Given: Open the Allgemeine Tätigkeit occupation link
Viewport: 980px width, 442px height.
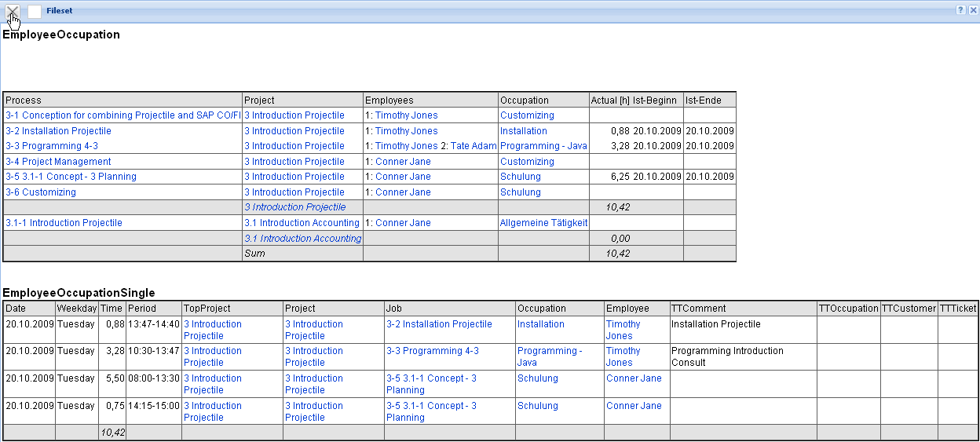Looking at the screenshot, I should click(543, 223).
